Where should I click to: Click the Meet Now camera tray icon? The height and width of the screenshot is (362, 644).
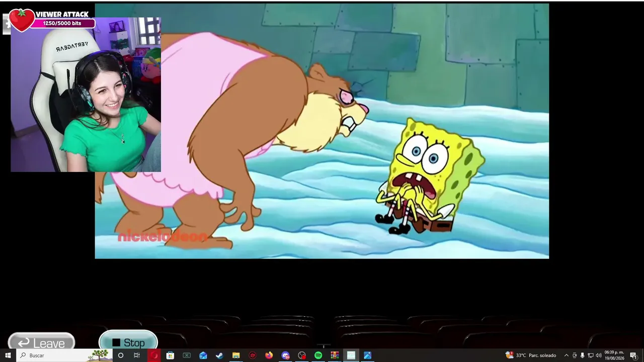pyautogui.click(x=575, y=355)
